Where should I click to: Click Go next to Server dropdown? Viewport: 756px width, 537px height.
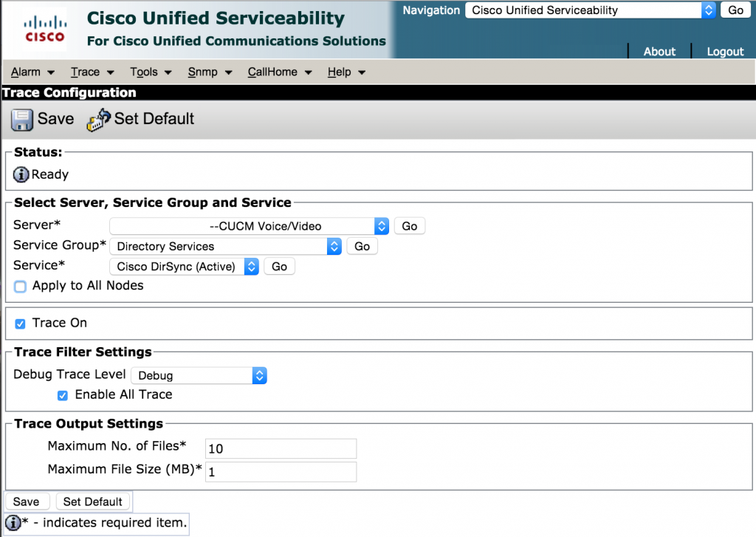[x=410, y=226]
